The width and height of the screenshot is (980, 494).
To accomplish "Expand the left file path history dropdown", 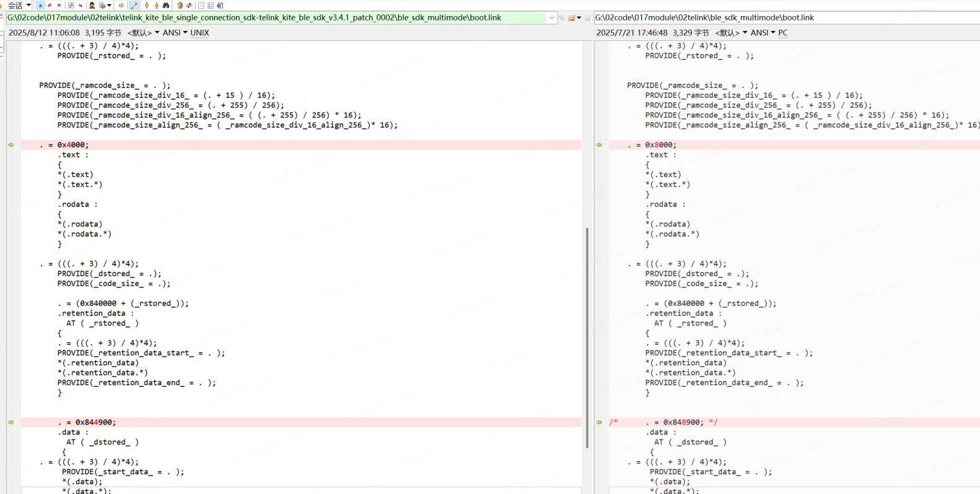I will (551, 18).
